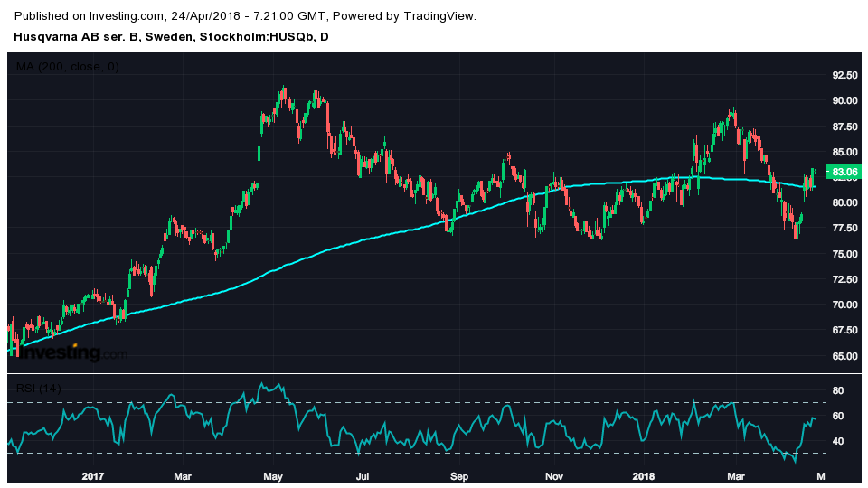868x488 pixels.
Task: Click the RSI (14) indicator label
Action: point(38,389)
